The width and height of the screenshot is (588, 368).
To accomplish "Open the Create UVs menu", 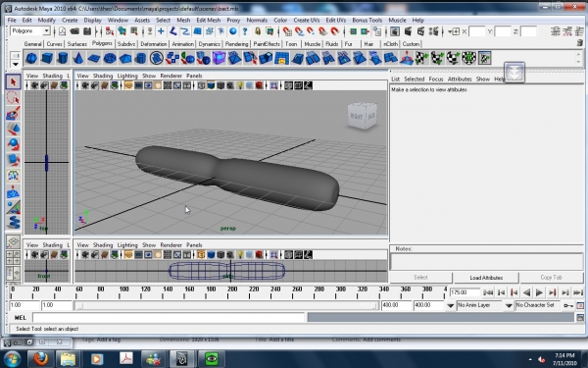I will click(x=307, y=21).
